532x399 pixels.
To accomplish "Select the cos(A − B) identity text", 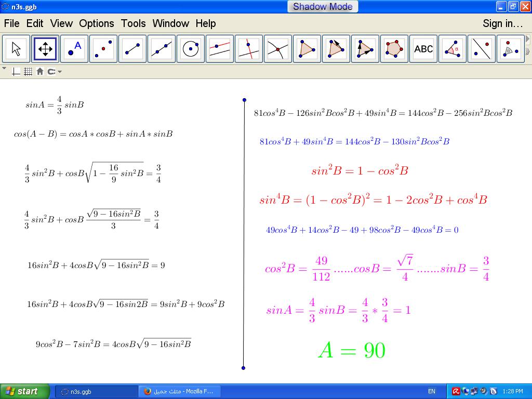I will click(x=94, y=134).
